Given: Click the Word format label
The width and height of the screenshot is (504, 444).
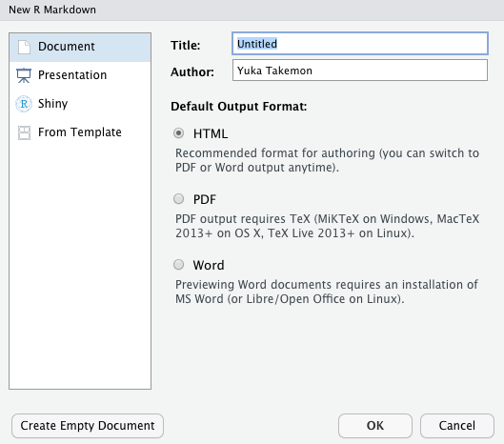Looking at the screenshot, I should click(x=209, y=265).
